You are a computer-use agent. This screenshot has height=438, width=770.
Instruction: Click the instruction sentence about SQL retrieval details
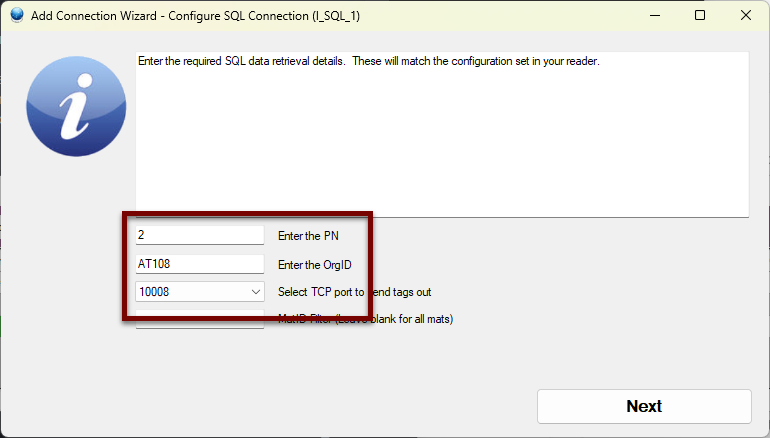point(368,61)
